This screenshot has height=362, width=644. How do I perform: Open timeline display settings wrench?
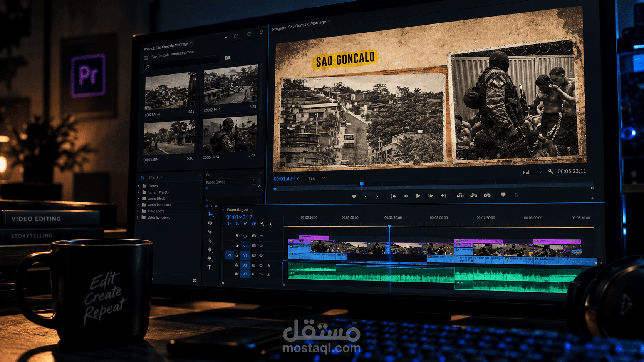(x=262, y=224)
